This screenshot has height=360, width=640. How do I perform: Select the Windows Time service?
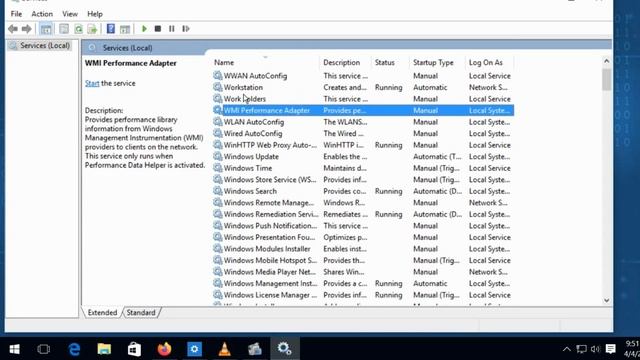[x=362, y=168]
